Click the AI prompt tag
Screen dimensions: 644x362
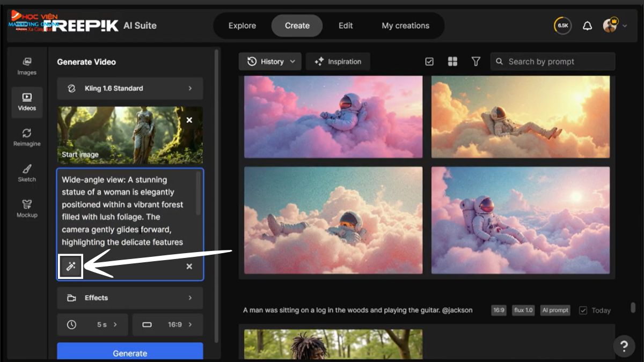point(555,311)
